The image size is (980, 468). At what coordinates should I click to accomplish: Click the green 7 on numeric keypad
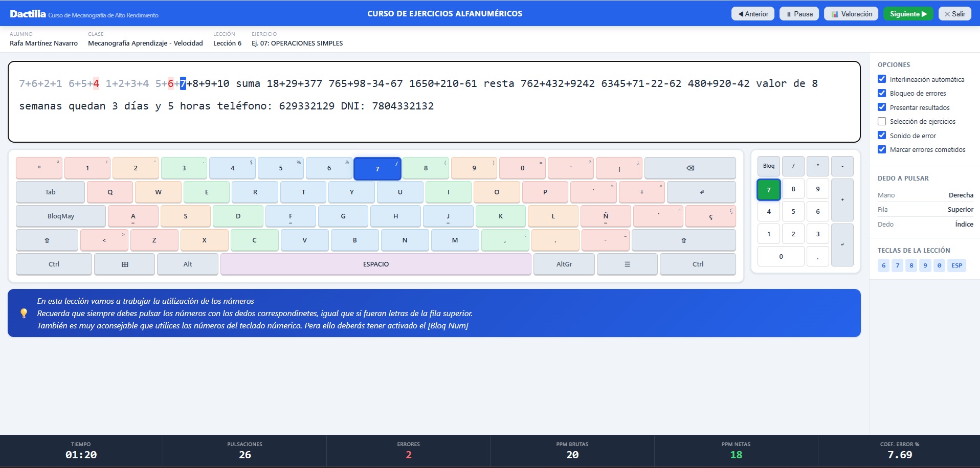(769, 190)
